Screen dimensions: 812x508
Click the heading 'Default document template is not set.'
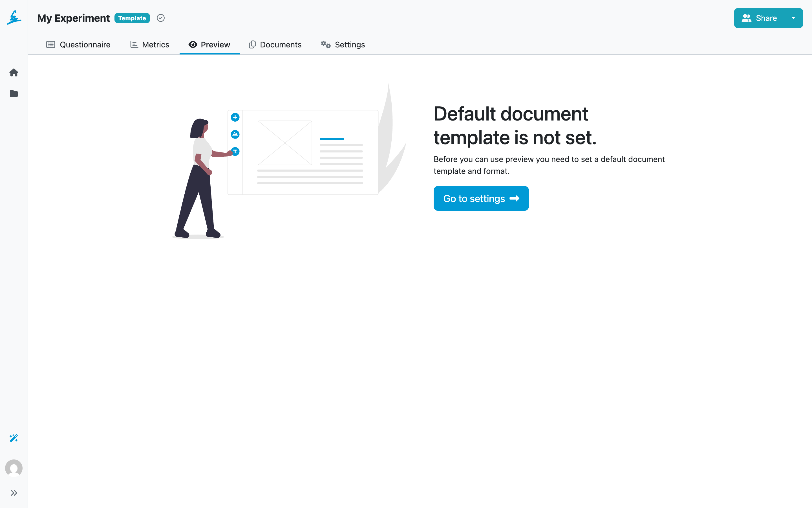pos(515,125)
